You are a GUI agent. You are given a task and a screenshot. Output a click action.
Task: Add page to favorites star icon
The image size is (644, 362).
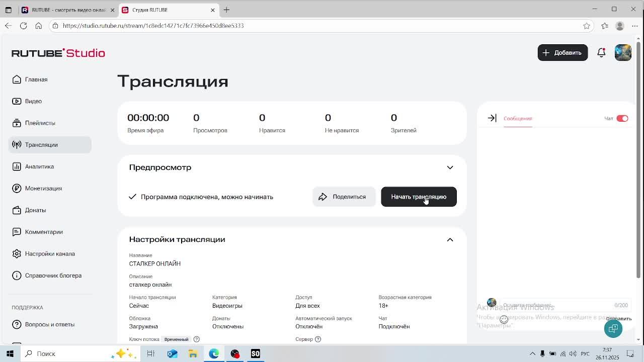click(x=587, y=26)
